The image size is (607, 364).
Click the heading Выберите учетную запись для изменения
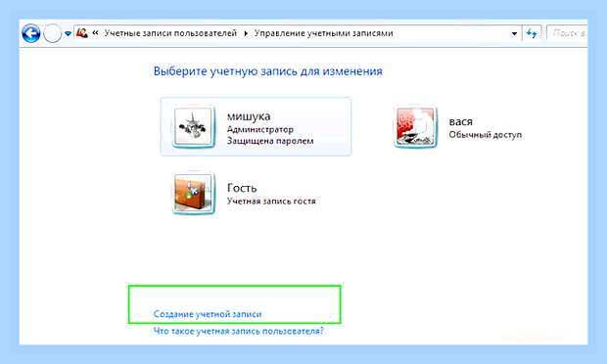[x=268, y=71]
